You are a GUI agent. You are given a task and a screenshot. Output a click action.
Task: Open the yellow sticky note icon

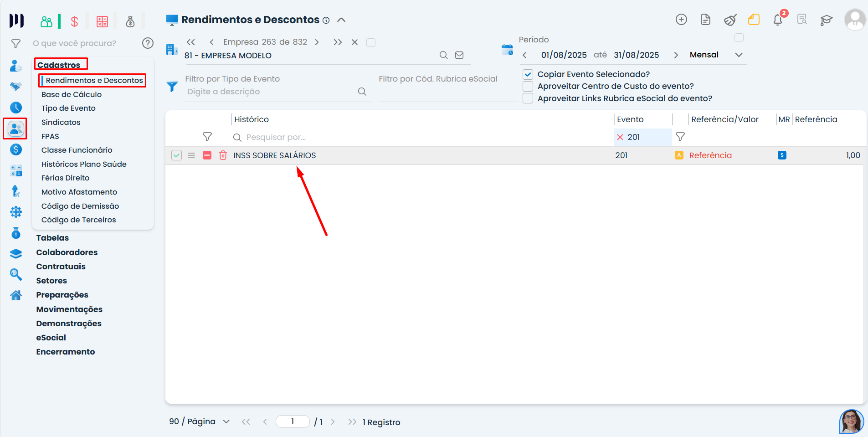[754, 19]
